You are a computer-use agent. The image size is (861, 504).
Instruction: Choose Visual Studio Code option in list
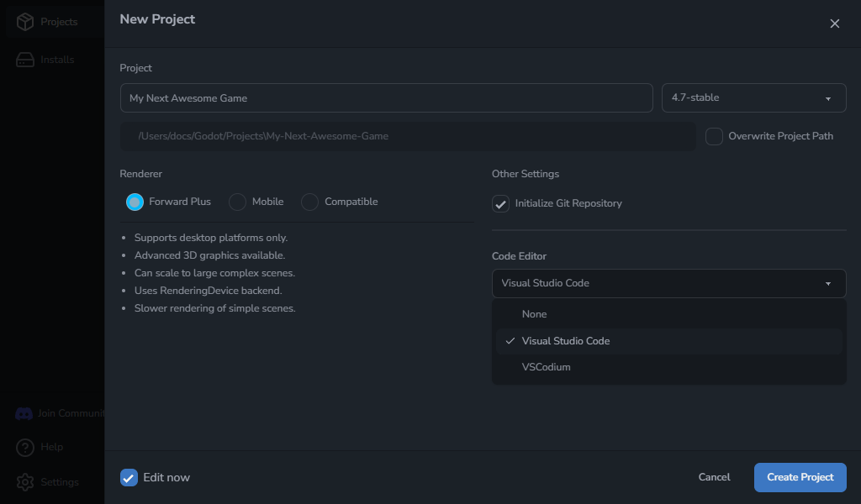(x=668, y=341)
